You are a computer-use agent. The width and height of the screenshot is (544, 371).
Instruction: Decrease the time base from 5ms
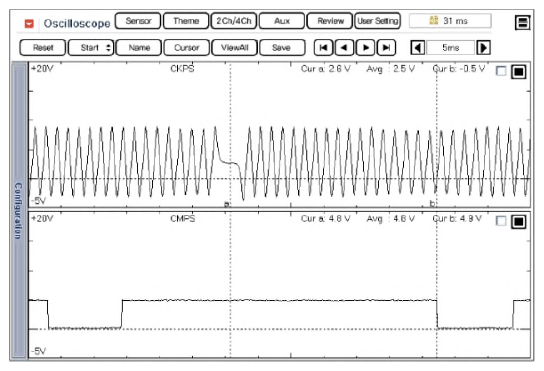pos(418,48)
